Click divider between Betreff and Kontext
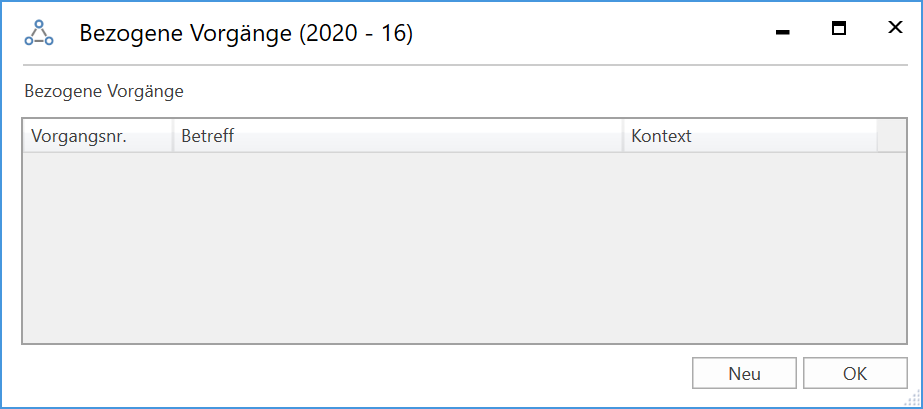The image size is (923, 409). point(623,136)
